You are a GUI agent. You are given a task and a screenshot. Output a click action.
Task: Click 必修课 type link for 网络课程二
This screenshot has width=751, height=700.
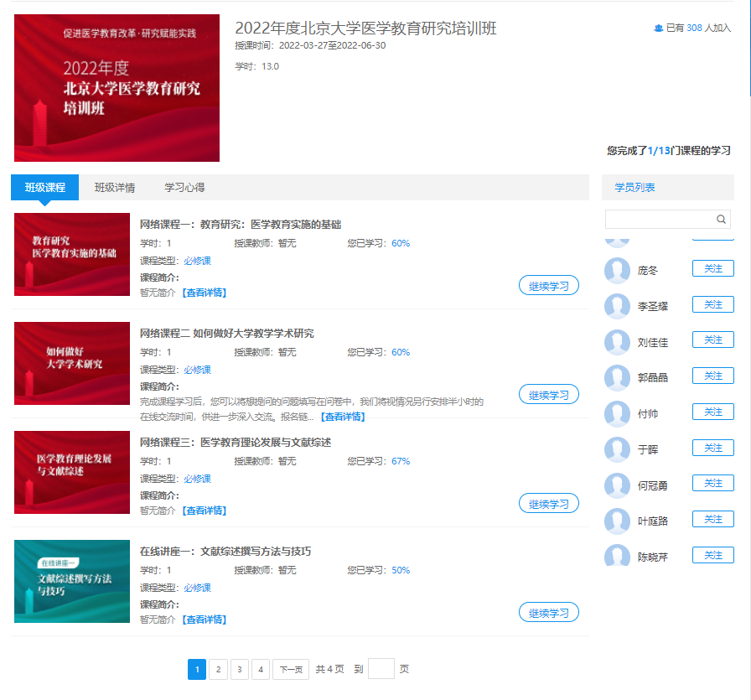(197, 370)
